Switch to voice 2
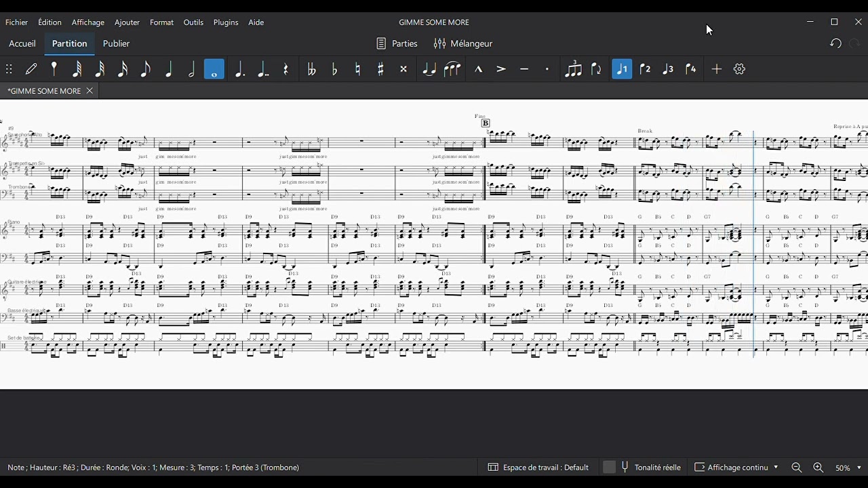The width and height of the screenshot is (868, 488). [x=645, y=69]
